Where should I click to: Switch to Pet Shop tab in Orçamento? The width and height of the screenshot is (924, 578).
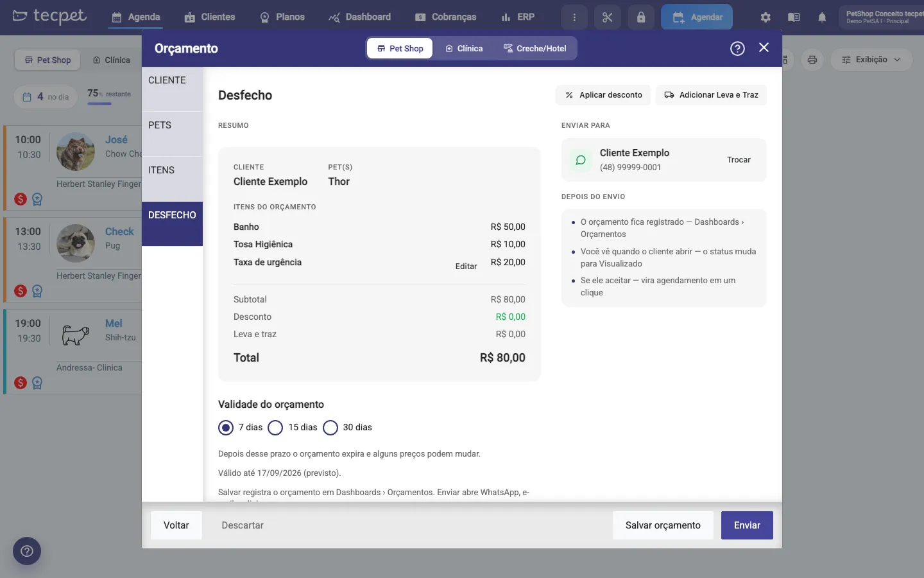tap(400, 48)
